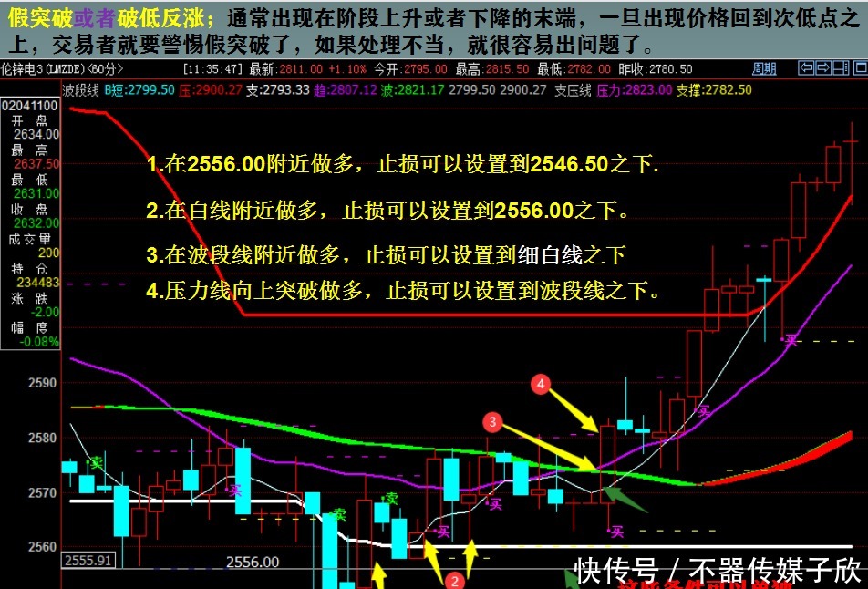Click the 2634.00 opening price in info panel
868x589 pixels.
[36, 135]
